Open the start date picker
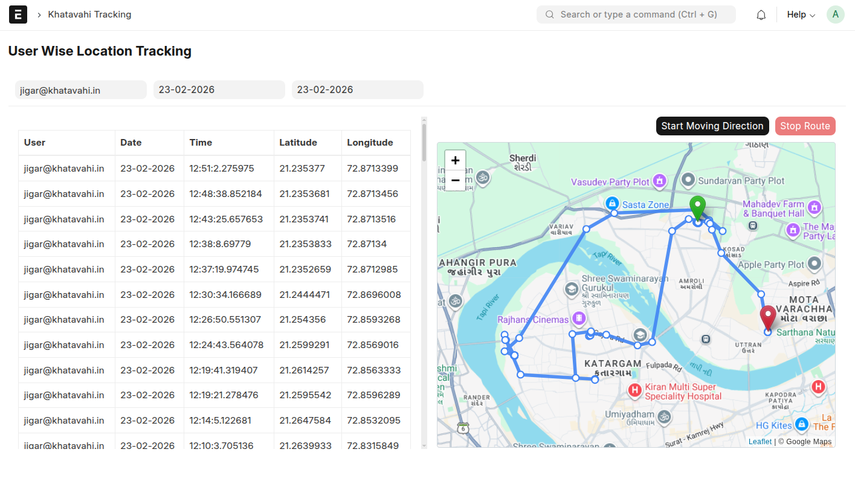The width and height of the screenshot is (855, 504). (219, 89)
